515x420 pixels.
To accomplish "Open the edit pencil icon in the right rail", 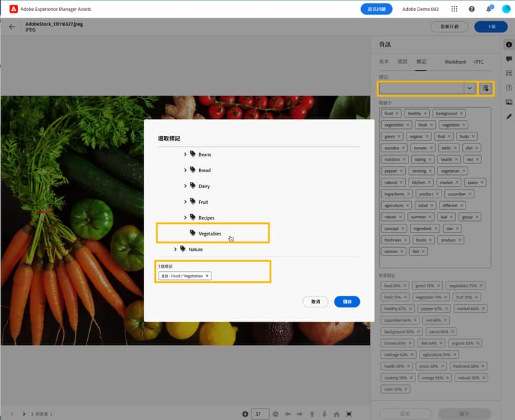I will tap(509, 117).
